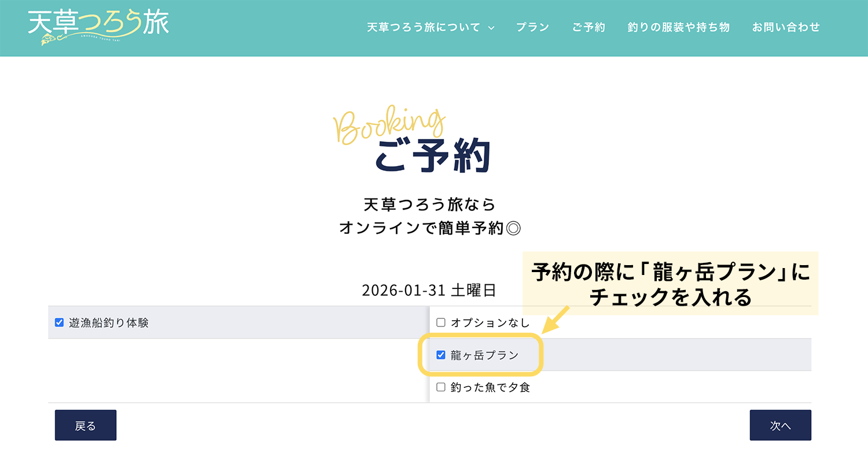This screenshot has width=868, height=462.
Task: Click the 天草つろう旅 site logo
Action: click(98, 27)
